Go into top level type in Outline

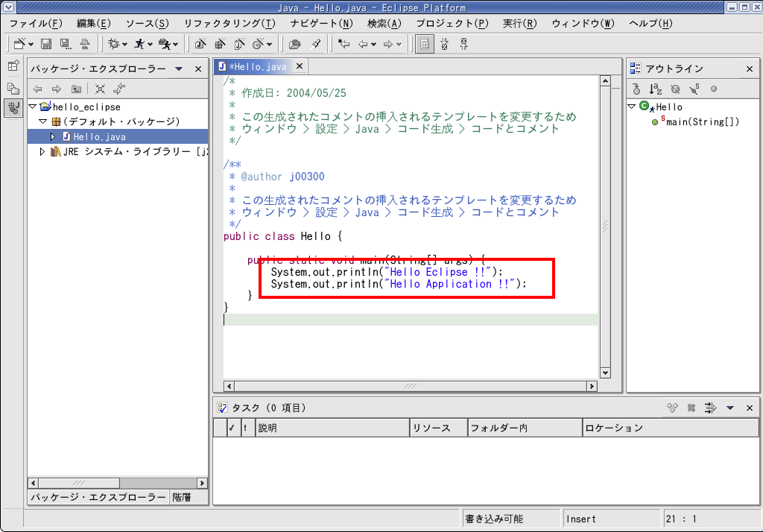click(x=636, y=89)
